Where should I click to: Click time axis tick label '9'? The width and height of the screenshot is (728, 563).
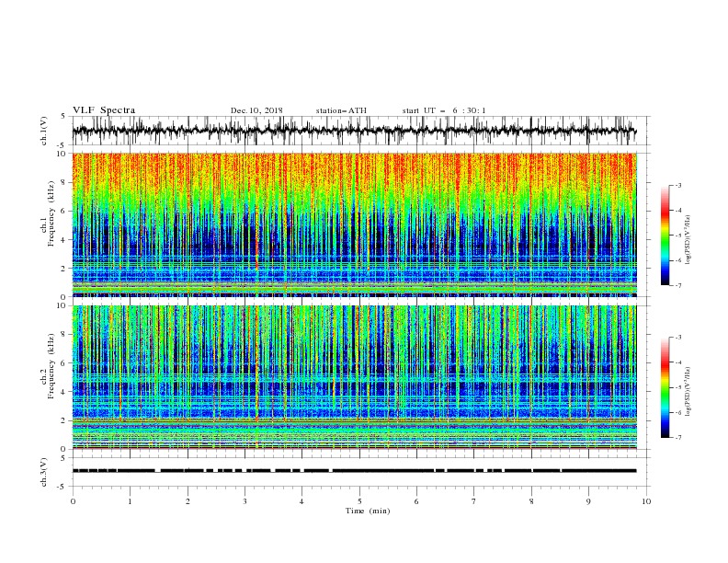point(589,501)
